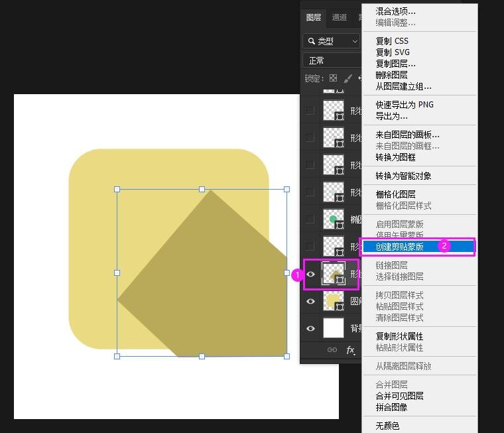Click 链接图层 menu entry

pyautogui.click(x=391, y=265)
